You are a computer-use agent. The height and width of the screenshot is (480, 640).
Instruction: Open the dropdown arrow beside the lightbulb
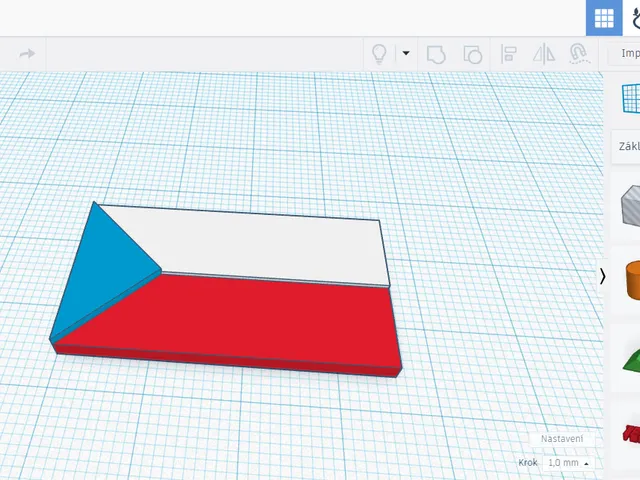[x=406, y=53]
